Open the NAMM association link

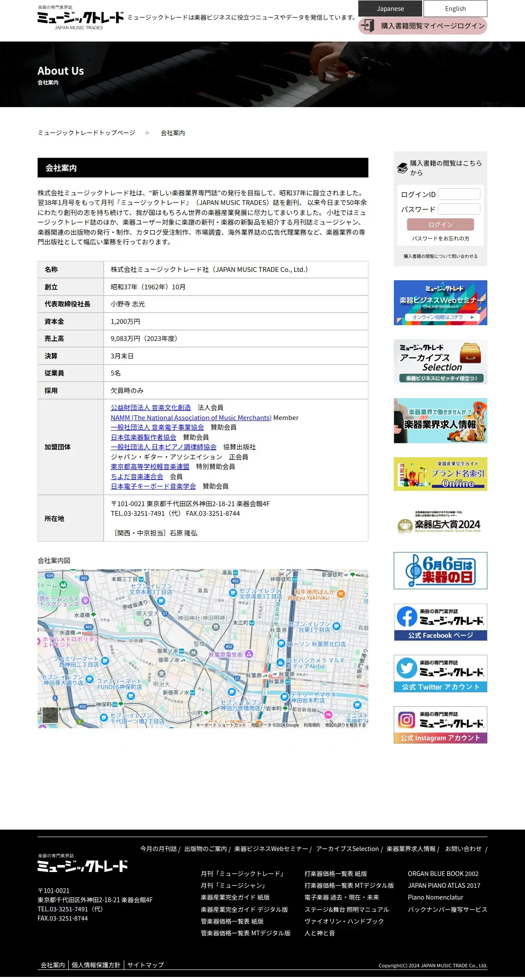pos(191,418)
